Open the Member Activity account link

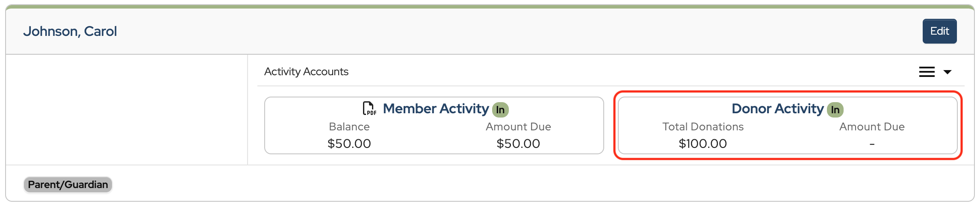tap(436, 109)
